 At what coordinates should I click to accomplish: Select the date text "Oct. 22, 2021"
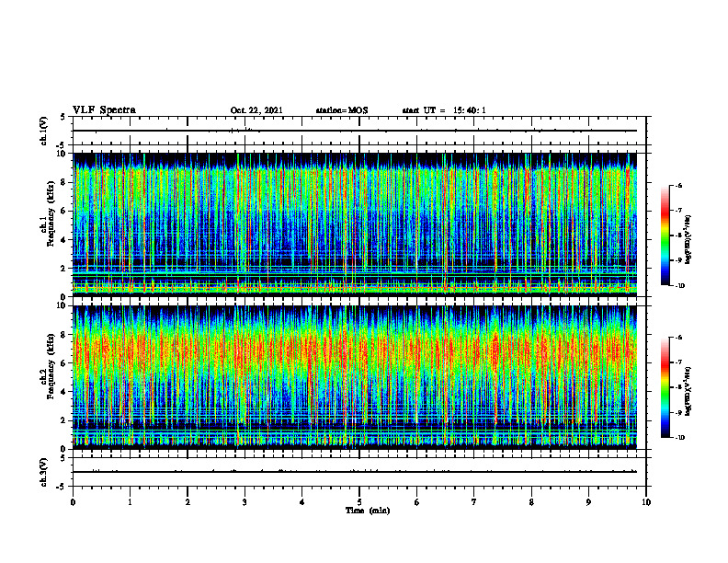256,110
